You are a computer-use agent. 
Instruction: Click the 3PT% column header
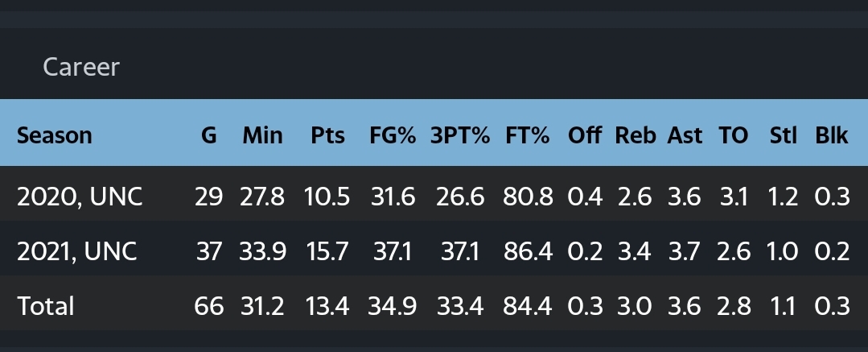(x=460, y=135)
